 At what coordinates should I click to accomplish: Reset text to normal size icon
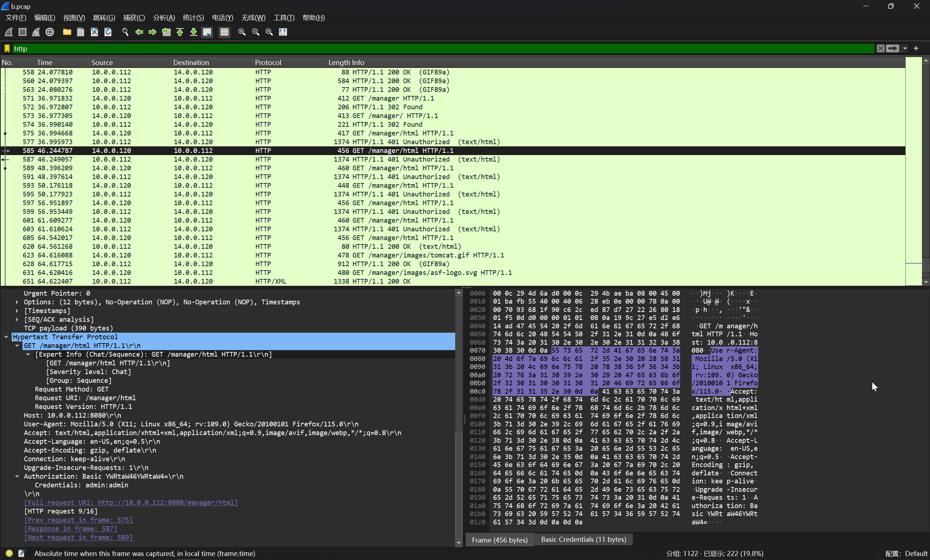(269, 32)
